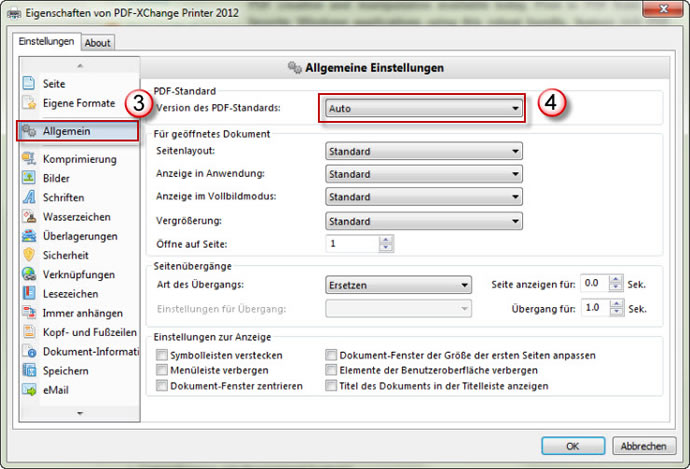The height and width of the screenshot is (469, 690).
Task: Switch to the About tab
Action: click(98, 43)
